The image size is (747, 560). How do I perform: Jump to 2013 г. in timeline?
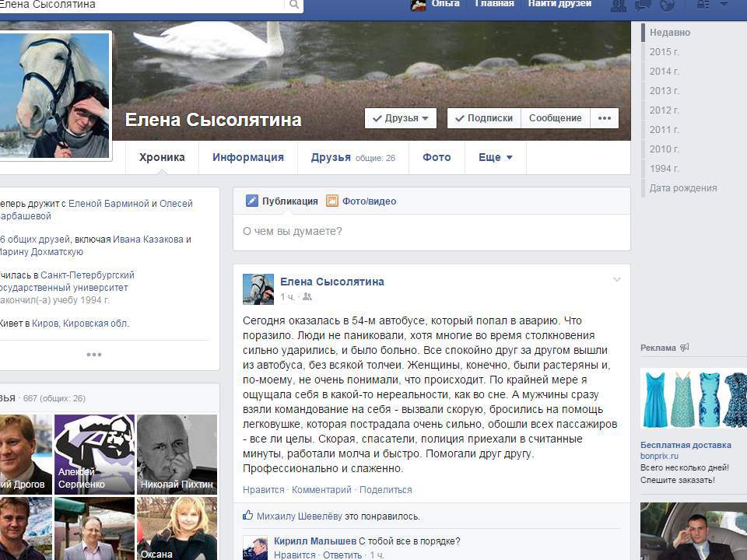coord(665,91)
